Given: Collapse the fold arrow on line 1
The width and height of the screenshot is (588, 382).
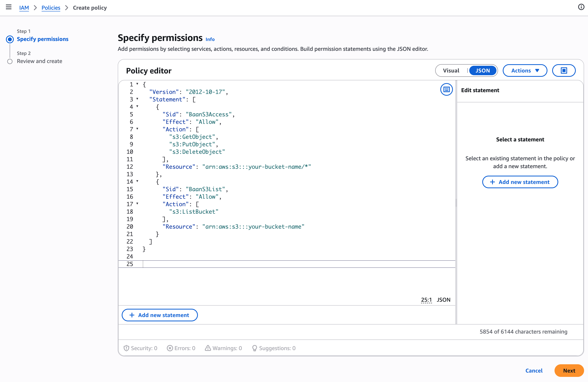Looking at the screenshot, I should (137, 84).
